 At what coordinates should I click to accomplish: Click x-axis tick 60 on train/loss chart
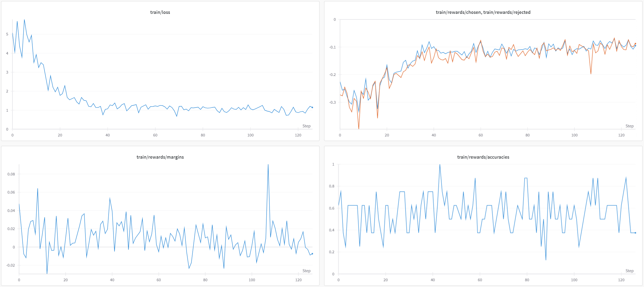[155, 135]
